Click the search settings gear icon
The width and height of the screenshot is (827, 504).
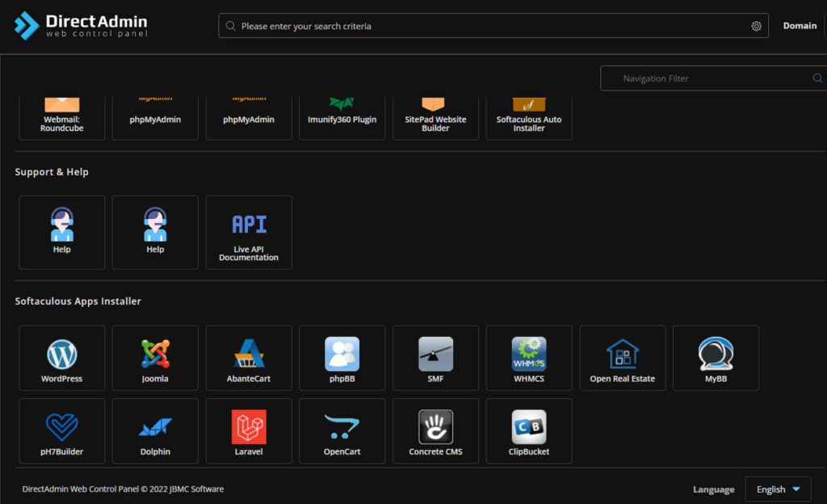click(756, 26)
